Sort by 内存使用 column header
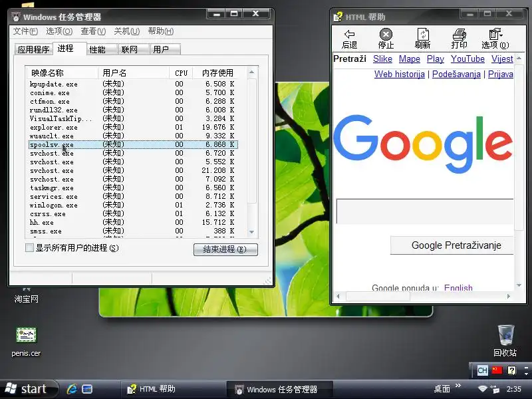Screen dimensions: 532x399 click(219, 73)
